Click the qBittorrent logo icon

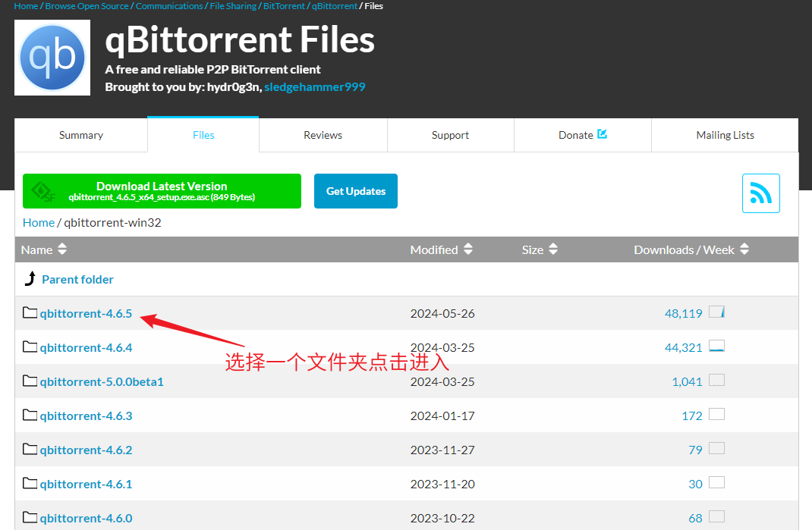click(52, 58)
